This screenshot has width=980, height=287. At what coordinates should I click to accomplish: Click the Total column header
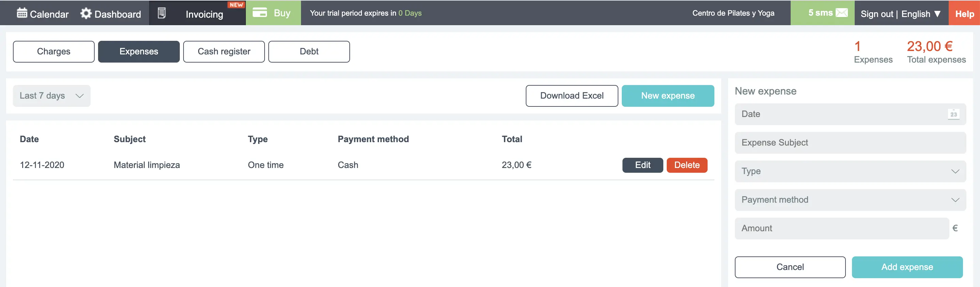click(x=512, y=139)
